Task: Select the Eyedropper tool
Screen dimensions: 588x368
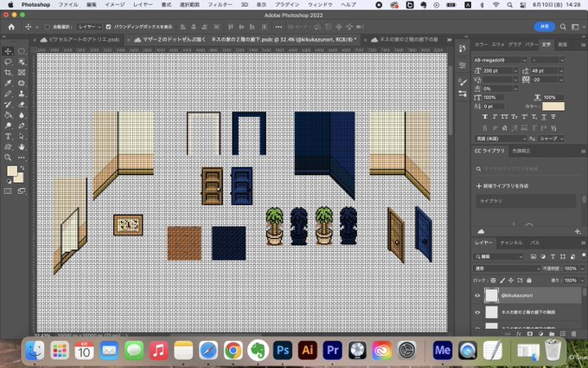Action: [8, 83]
